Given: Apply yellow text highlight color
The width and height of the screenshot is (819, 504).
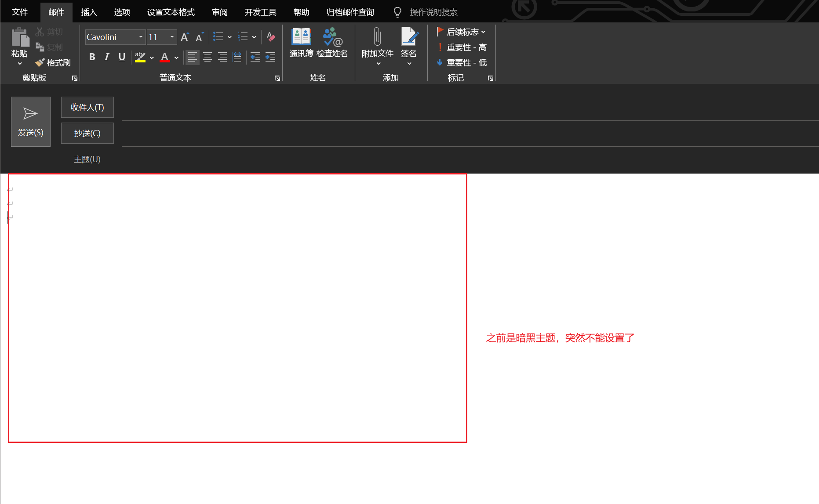Looking at the screenshot, I should pyautogui.click(x=140, y=57).
